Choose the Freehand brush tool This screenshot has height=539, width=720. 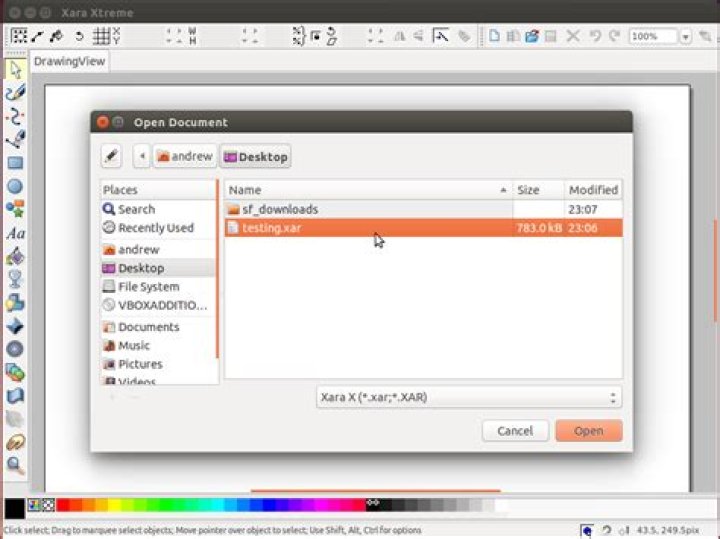[x=15, y=93]
